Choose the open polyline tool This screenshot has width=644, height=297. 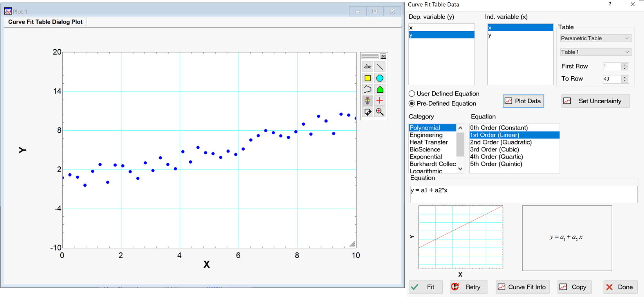coord(368,90)
